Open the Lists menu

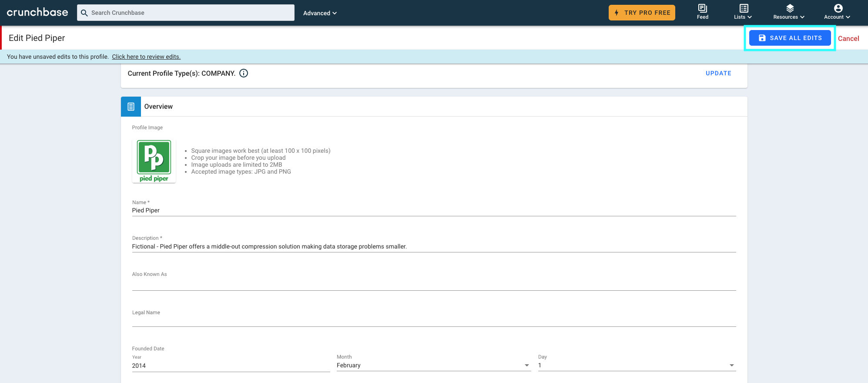(743, 12)
